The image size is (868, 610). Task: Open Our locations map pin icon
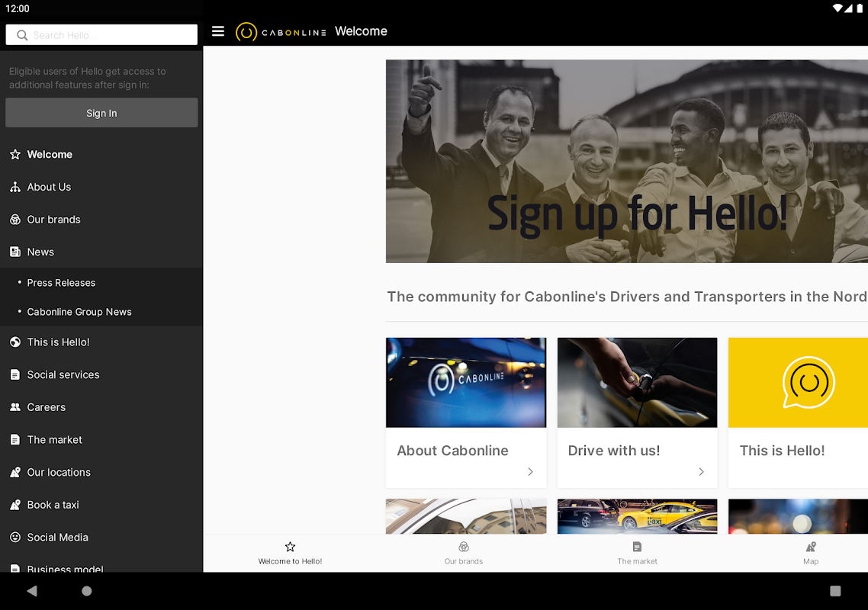click(15, 472)
